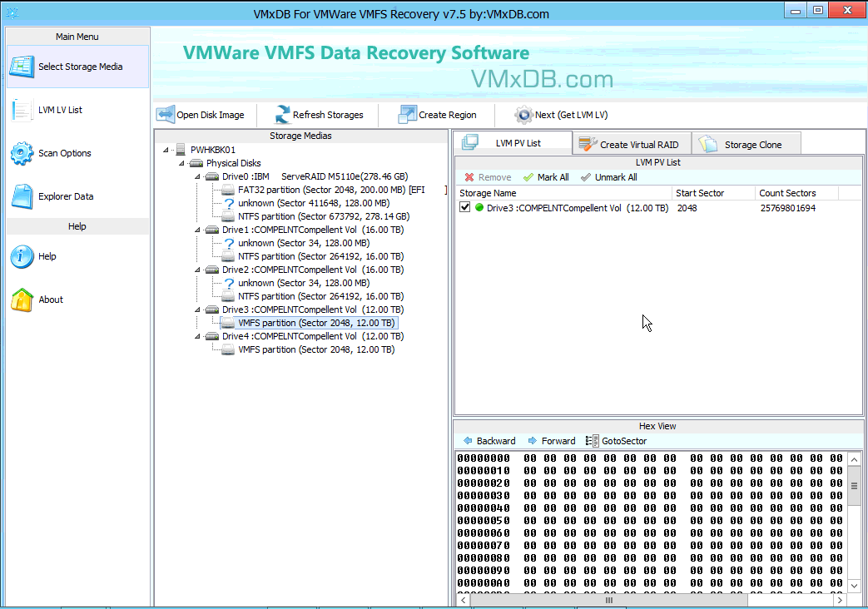The height and width of the screenshot is (609, 868).
Task: Switch to the Create Virtual RAID tab
Action: (632, 144)
